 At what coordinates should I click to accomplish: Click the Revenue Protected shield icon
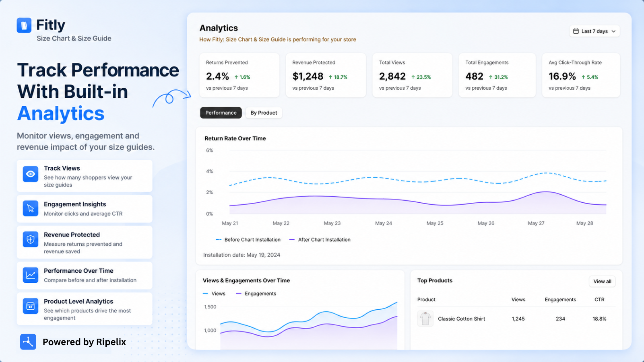tap(31, 240)
